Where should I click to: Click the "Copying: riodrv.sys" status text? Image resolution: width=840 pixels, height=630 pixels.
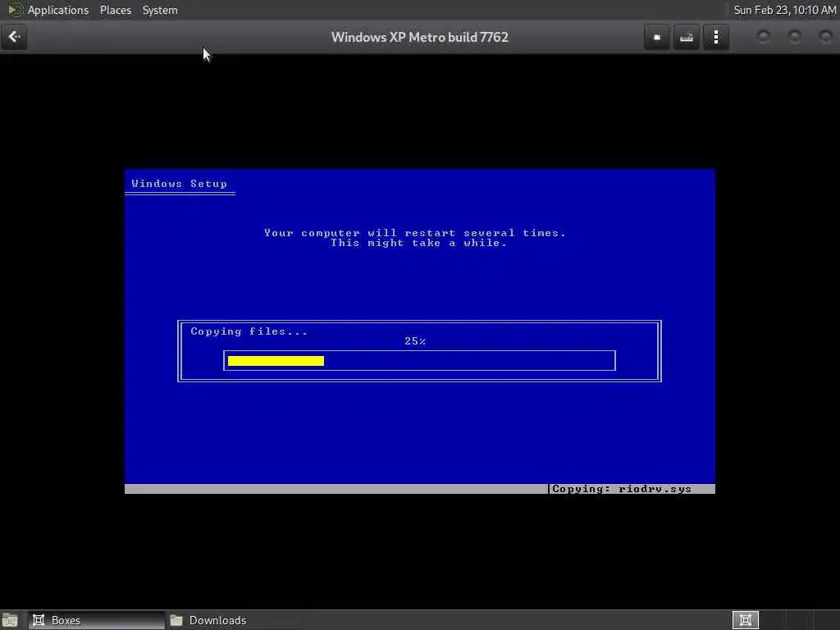[x=622, y=489]
